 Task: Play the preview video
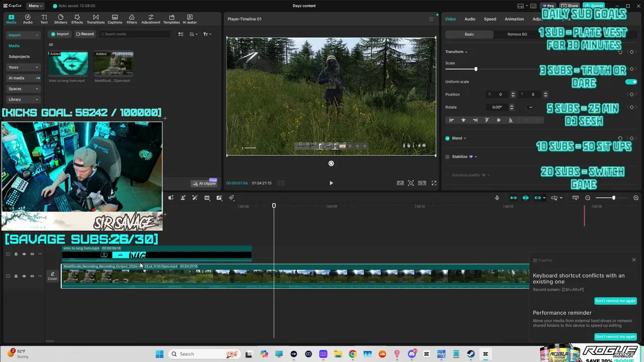(331, 183)
